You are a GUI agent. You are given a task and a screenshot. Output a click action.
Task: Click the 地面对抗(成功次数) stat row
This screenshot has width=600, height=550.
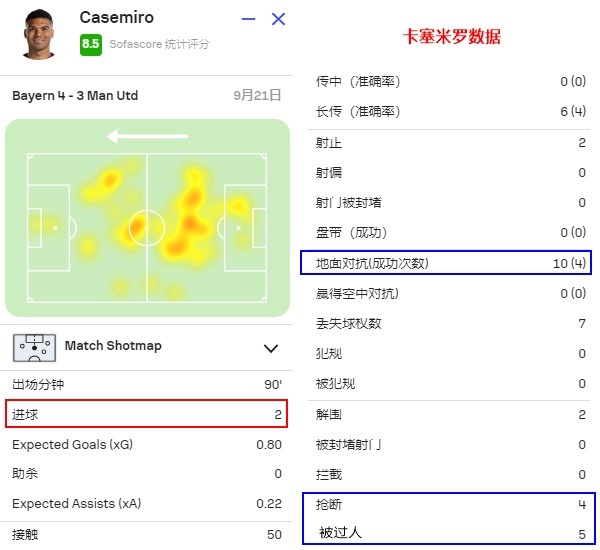[x=446, y=263]
